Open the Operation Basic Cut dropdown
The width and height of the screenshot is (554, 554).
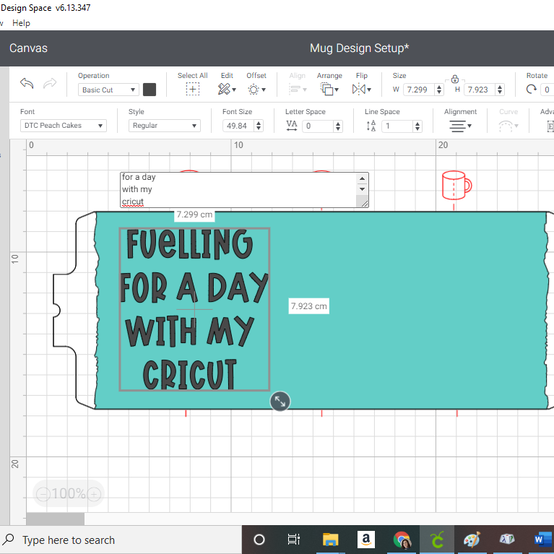(x=108, y=90)
